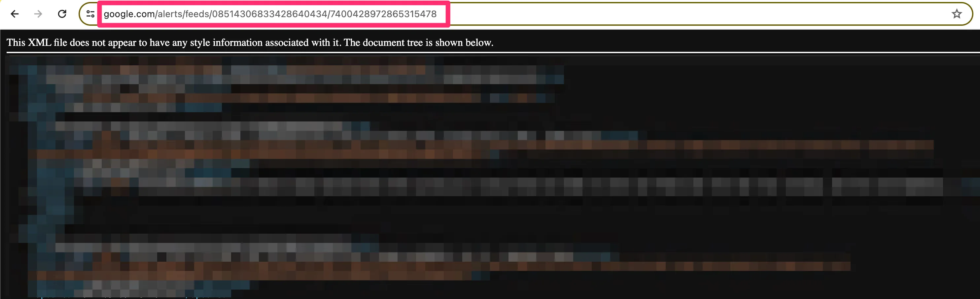
Task: Focus the address bar URL text
Action: click(270, 14)
